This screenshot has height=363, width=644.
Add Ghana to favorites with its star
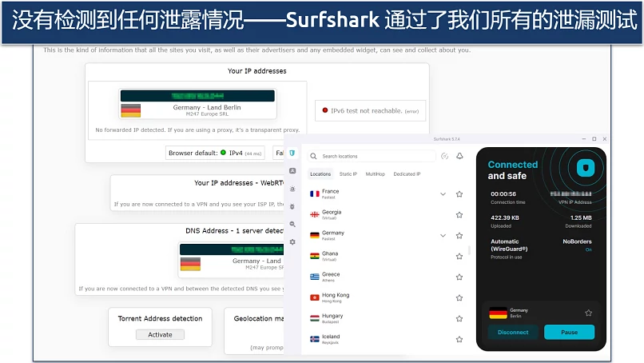pos(459,256)
